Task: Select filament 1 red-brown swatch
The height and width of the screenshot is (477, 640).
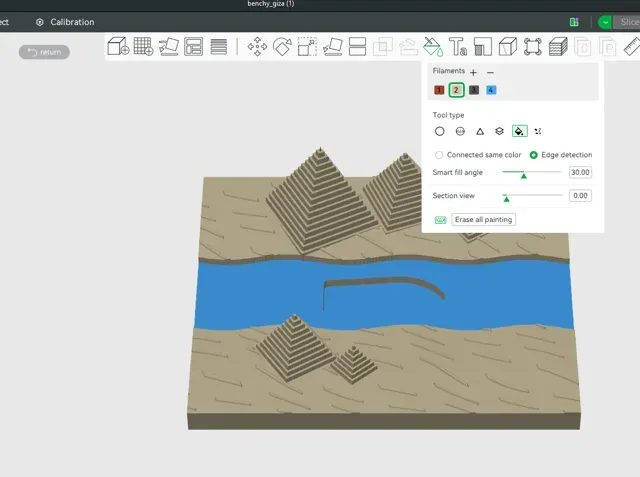Action: click(439, 90)
